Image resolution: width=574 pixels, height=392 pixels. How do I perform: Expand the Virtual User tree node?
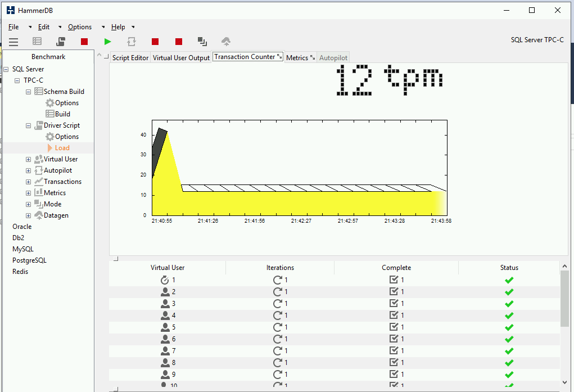29,159
